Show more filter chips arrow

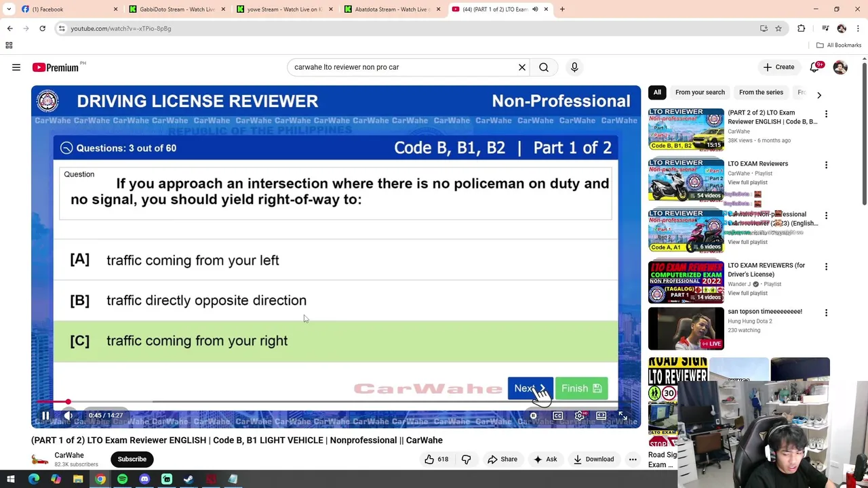pyautogui.click(x=818, y=95)
